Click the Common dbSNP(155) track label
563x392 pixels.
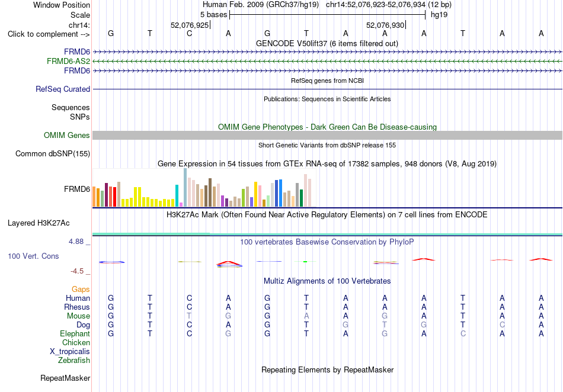[53, 153]
